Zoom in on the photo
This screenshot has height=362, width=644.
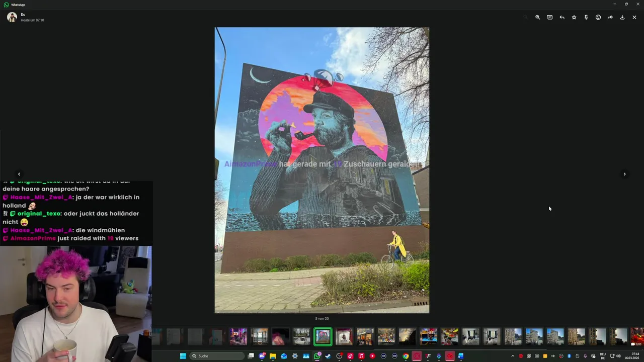tap(537, 17)
